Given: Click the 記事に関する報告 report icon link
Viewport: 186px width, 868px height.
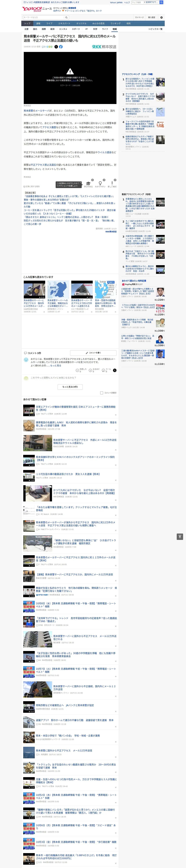Looking at the screenshot, I should pos(31,186).
